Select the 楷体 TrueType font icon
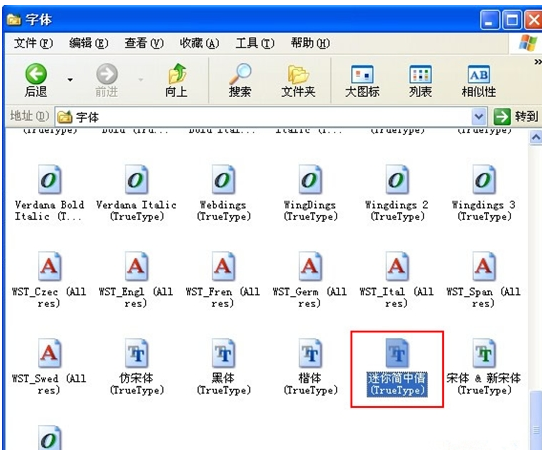The image size is (542, 450). 310,353
